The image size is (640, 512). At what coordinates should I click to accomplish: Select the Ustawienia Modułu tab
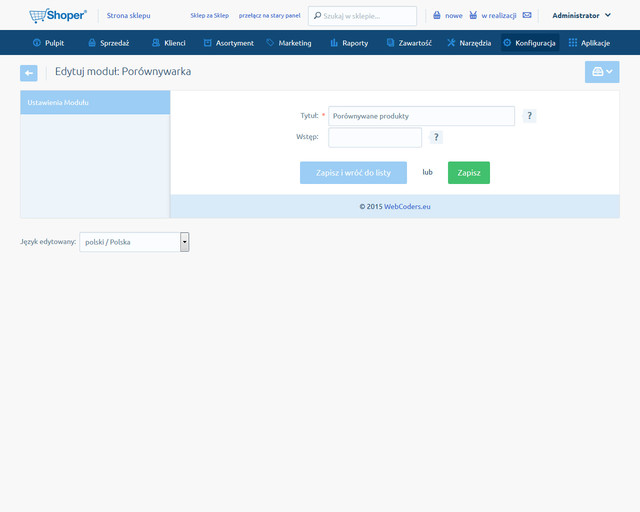[x=95, y=103]
